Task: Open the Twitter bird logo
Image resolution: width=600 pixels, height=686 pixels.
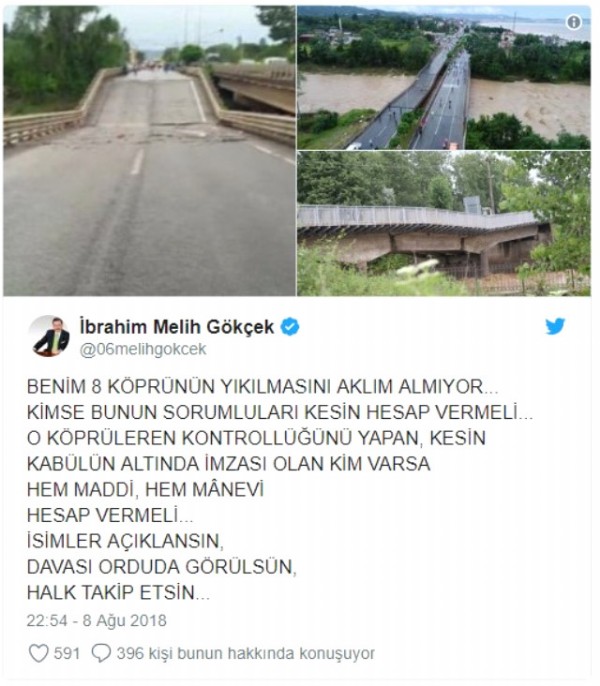Action: [555, 326]
